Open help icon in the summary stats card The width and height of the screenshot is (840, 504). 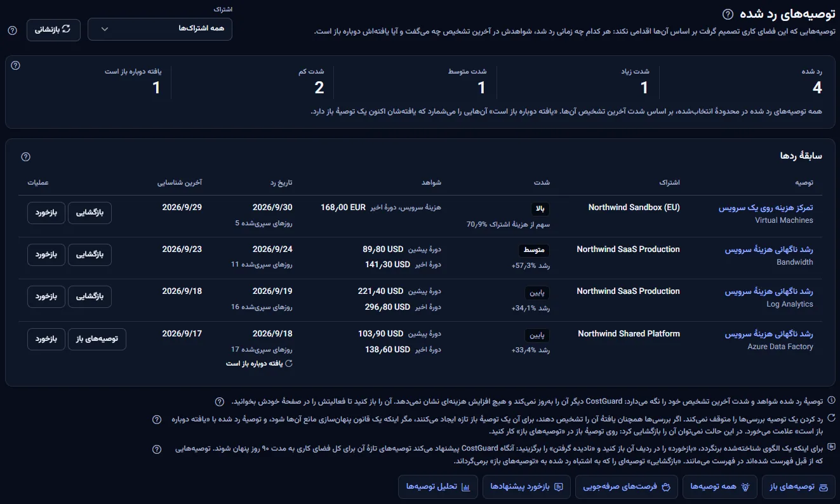[16, 65]
